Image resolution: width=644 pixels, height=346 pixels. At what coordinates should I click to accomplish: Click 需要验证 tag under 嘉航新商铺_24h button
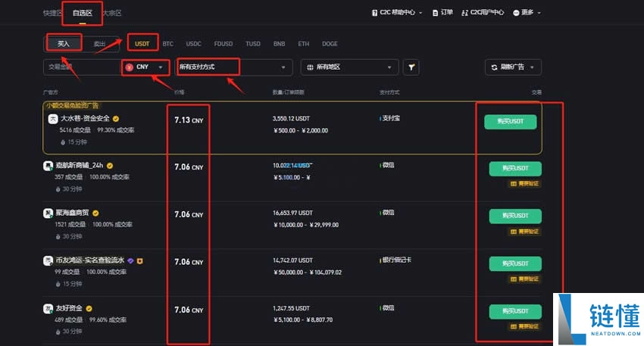click(x=524, y=184)
